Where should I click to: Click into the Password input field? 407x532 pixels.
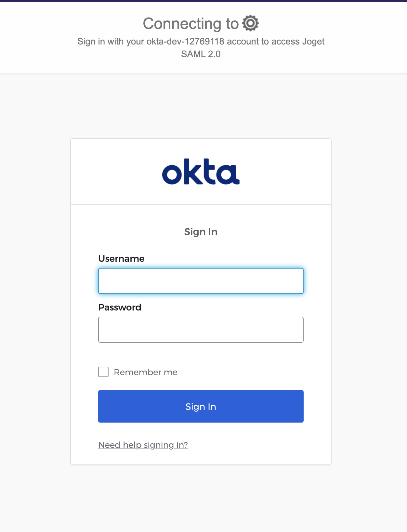(201, 330)
